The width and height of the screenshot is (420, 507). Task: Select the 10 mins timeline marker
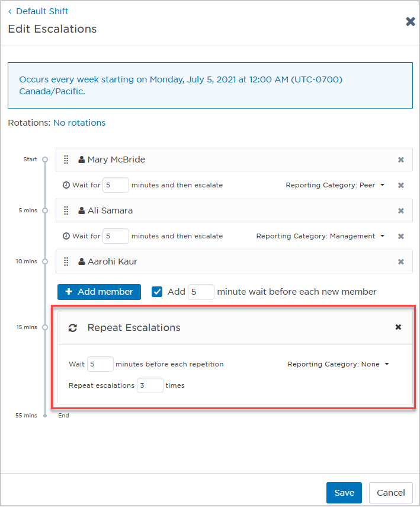tap(45, 262)
